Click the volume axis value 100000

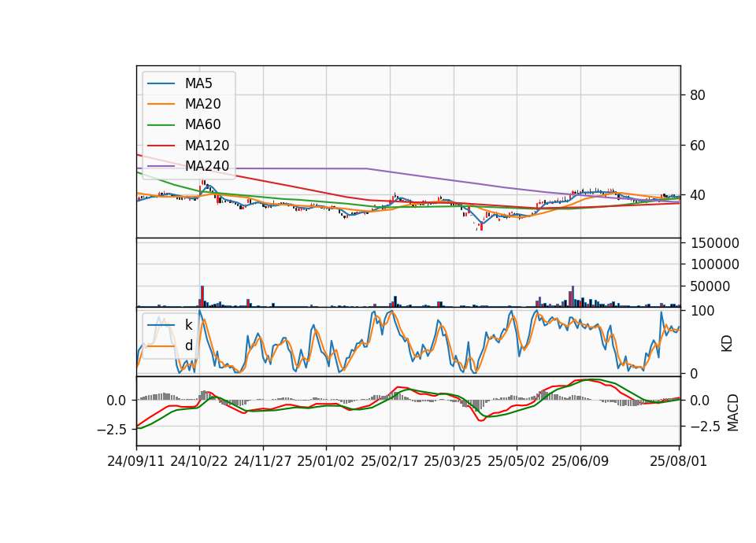pos(715,264)
